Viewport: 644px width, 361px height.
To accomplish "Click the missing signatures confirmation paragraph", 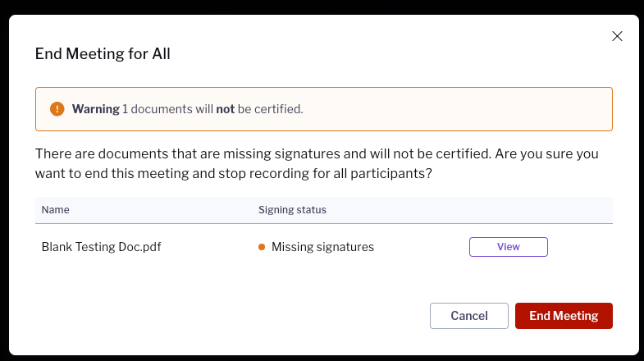I will pos(317,163).
